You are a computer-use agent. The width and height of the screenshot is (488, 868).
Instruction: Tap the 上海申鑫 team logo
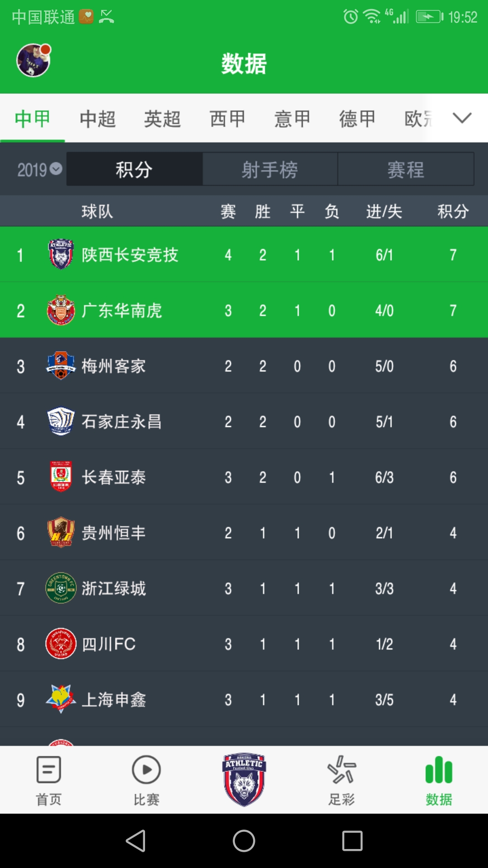[61, 698]
